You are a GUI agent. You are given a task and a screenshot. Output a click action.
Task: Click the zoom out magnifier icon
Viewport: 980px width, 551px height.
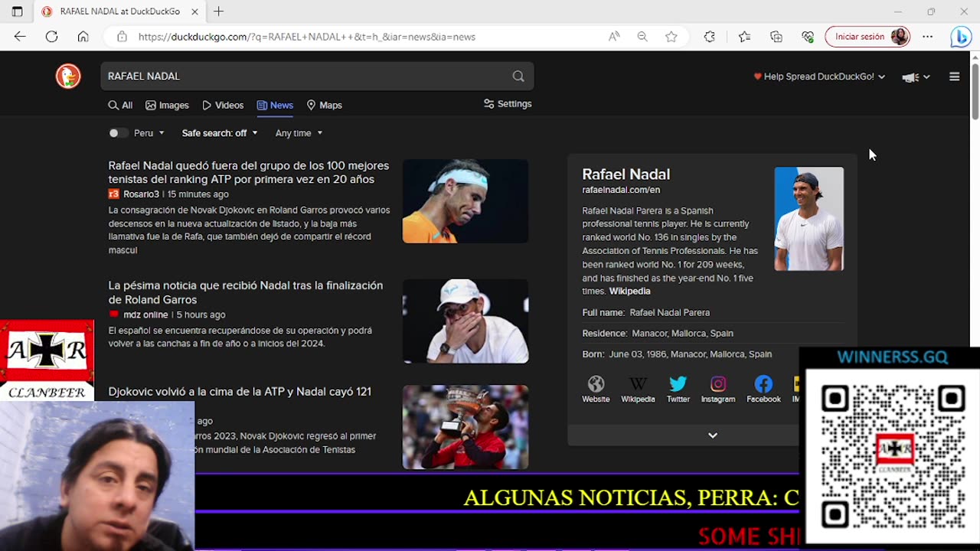click(x=642, y=37)
